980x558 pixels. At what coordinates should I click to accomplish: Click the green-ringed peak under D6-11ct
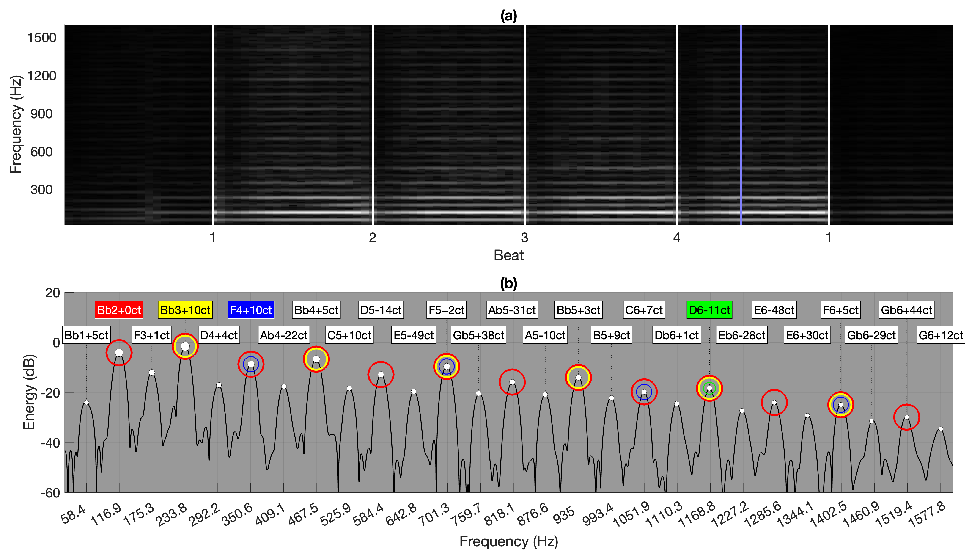pos(709,388)
